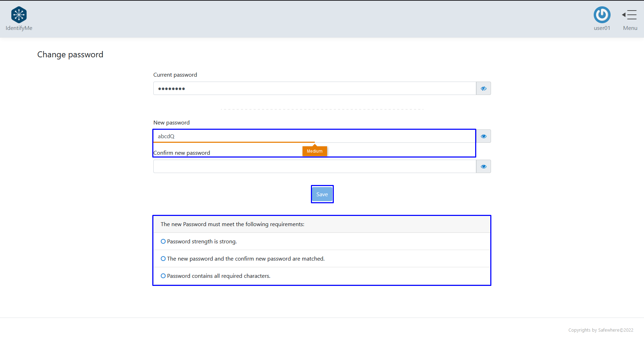Show the New password using eye icon
Viewport: 644px width, 339px height.
pos(483,136)
